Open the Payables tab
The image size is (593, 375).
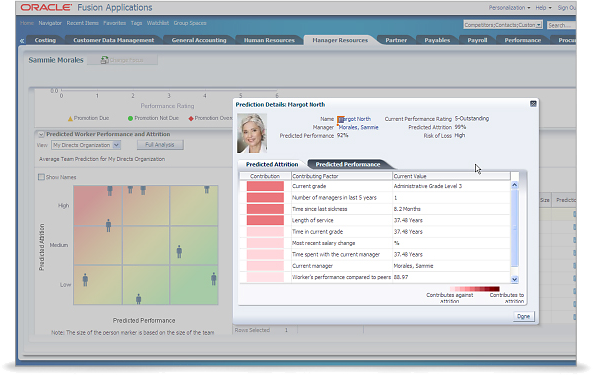(x=437, y=40)
